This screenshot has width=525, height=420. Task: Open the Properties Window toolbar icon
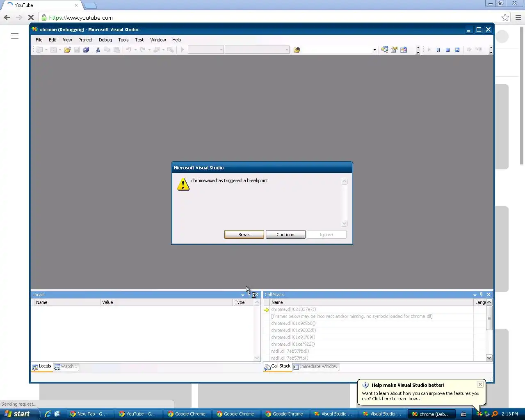(x=394, y=50)
